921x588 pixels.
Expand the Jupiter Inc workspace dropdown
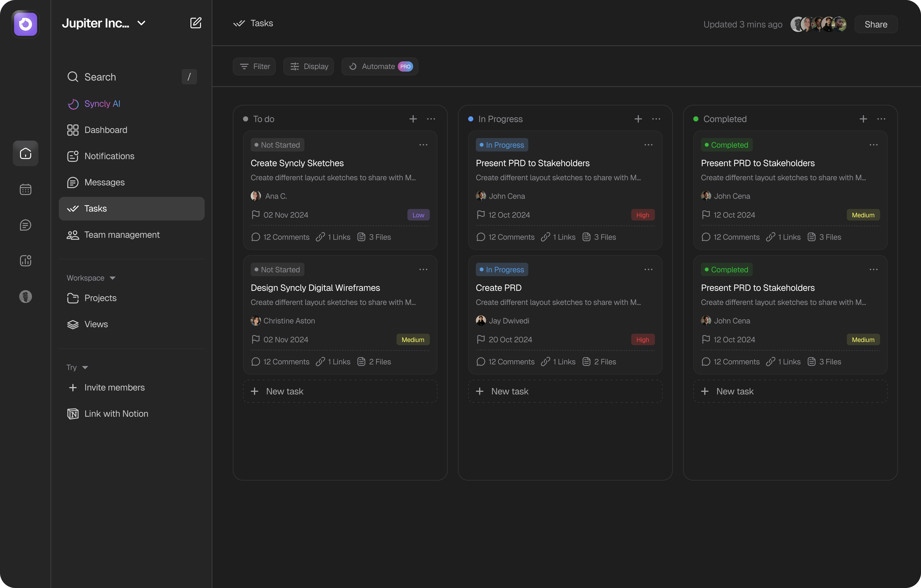click(x=141, y=23)
